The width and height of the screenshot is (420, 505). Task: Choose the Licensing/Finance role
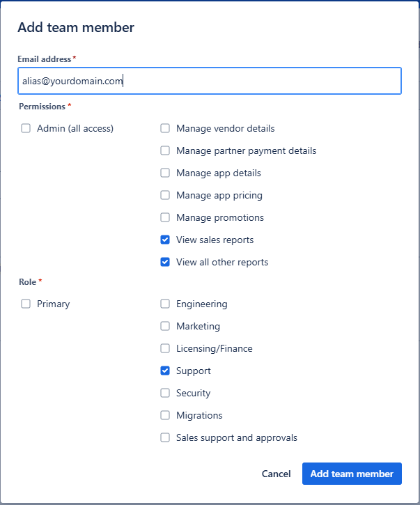click(x=165, y=348)
